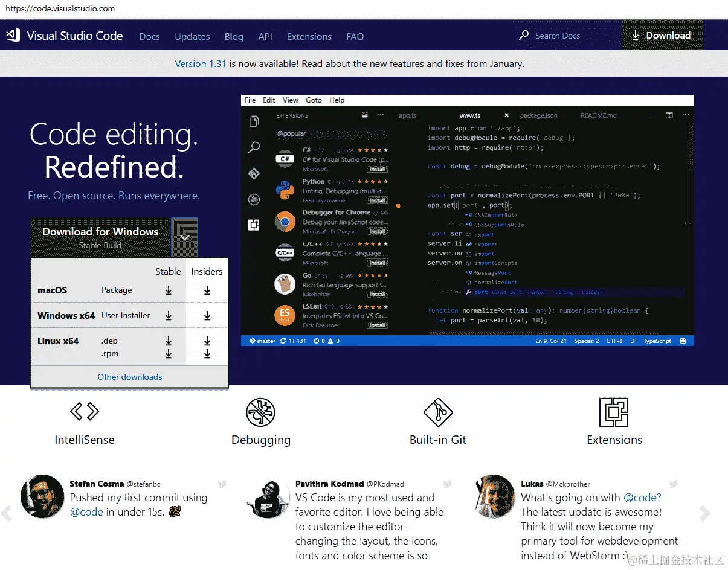This screenshot has height=570, width=728.
Task: Click Debug icon in editor activity bar
Action: pos(254,199)
